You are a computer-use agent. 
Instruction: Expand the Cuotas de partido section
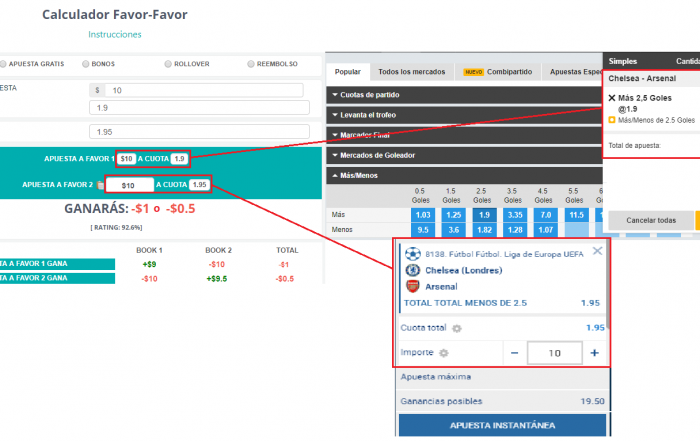pyautogui.click(x=464, y=95)
